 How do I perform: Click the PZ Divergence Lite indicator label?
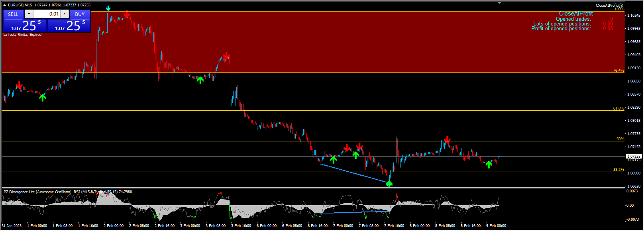click(x=37, y=192)
